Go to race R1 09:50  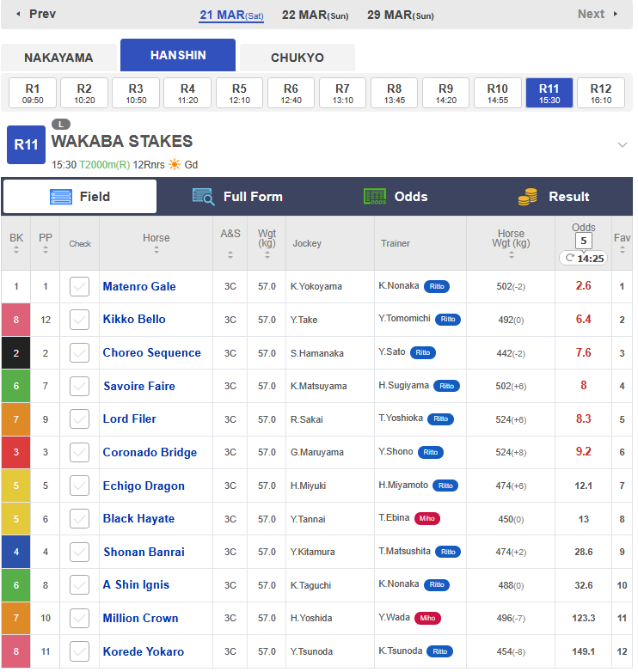tap(33, 93)
